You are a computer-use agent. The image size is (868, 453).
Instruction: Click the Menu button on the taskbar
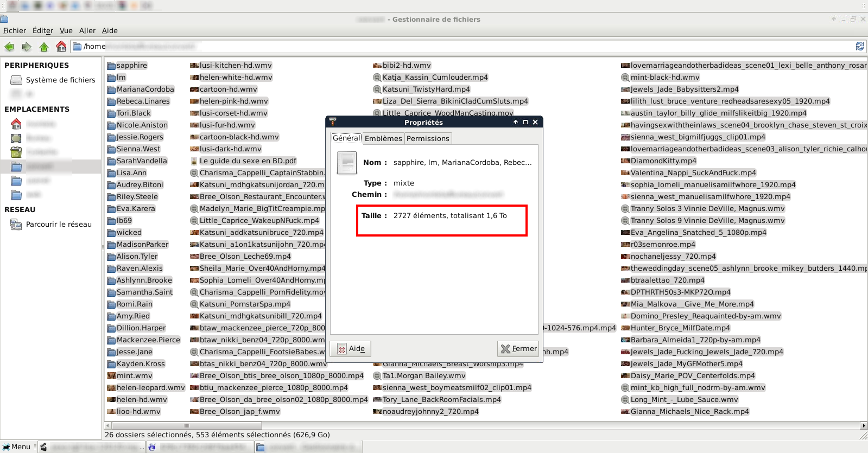(x=17, y=447)
